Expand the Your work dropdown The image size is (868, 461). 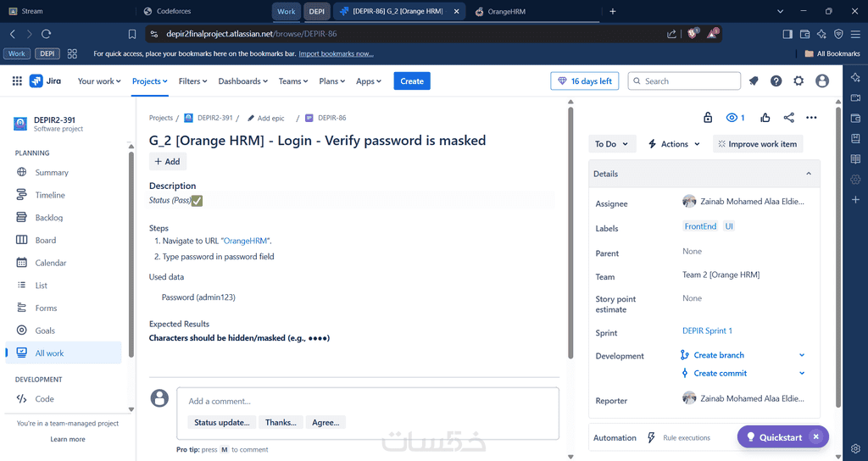point(99,81)
